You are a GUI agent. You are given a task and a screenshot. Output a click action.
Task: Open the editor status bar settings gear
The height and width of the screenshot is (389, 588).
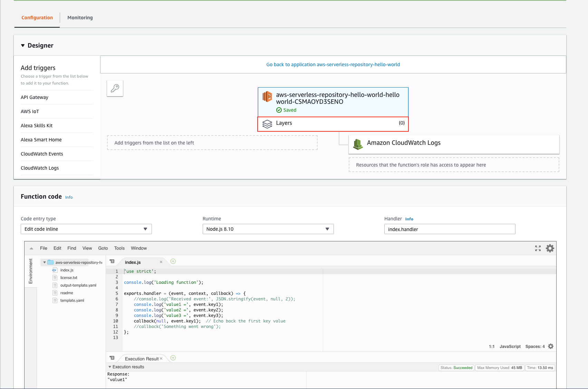point(551,346)
